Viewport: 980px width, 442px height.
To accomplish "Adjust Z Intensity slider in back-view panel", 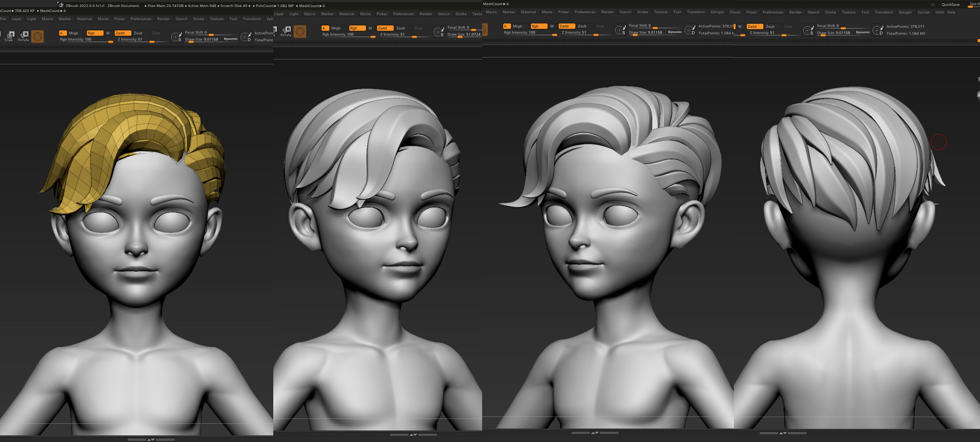I will [774, 33].
